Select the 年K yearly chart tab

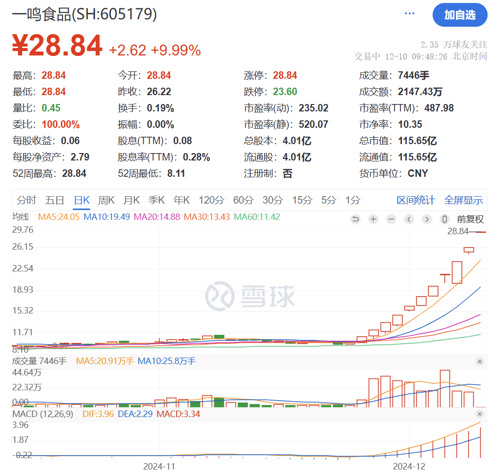point(181,200)
